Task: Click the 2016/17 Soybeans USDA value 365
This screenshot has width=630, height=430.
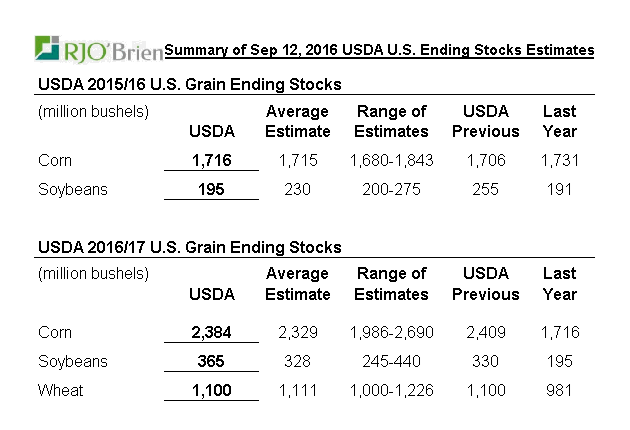Action: pyautogui.click(x=211, y=361)
